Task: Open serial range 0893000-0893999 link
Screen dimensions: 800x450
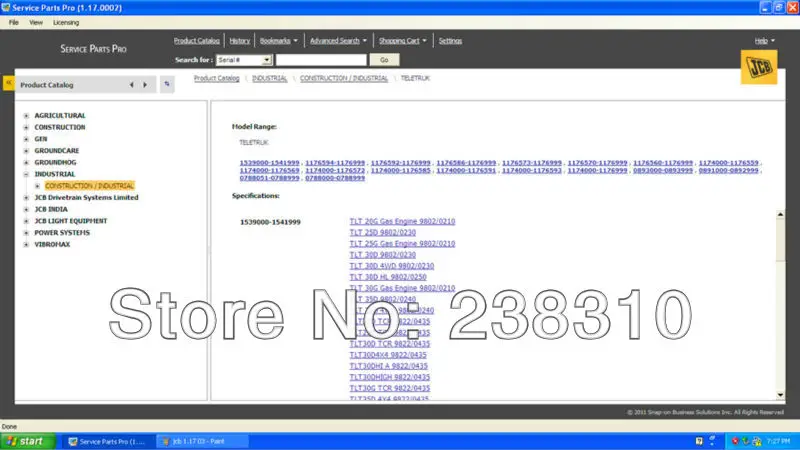Action: pyautogui.click(x=663, y=170)
